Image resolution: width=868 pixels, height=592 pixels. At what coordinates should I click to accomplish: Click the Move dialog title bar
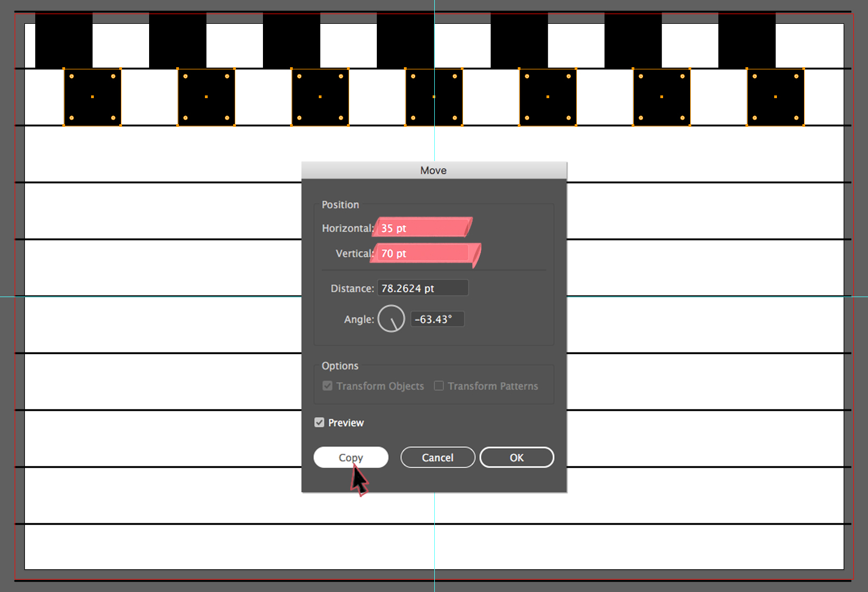pos(434,170)
